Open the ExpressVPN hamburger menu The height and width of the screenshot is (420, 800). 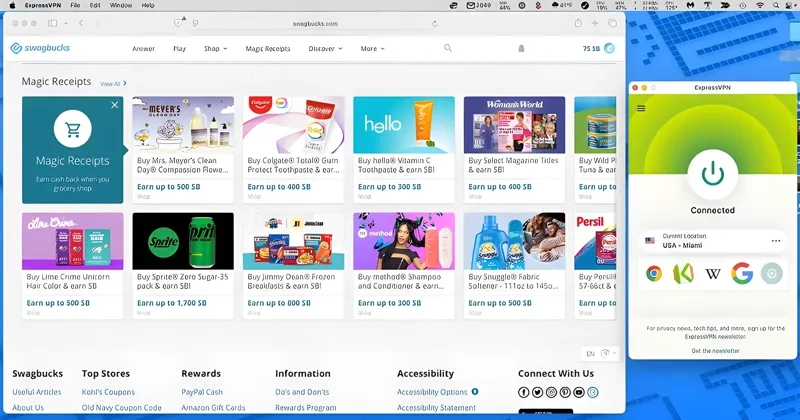[641, 108]
